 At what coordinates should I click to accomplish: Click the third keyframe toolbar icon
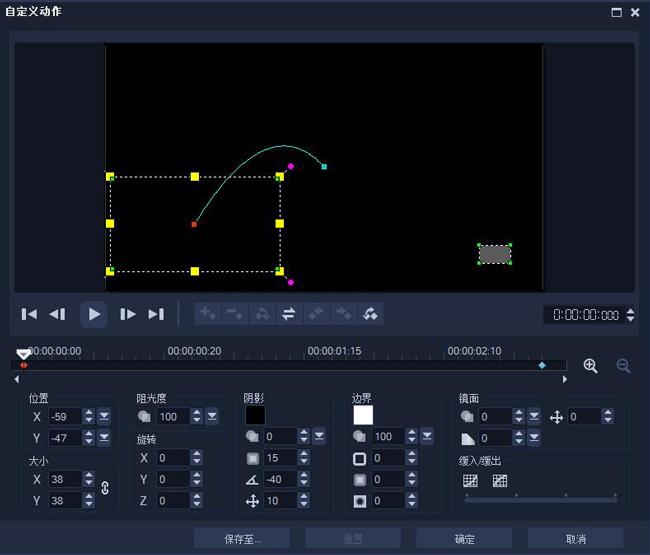pyautogui.click(x=262, y=314)
